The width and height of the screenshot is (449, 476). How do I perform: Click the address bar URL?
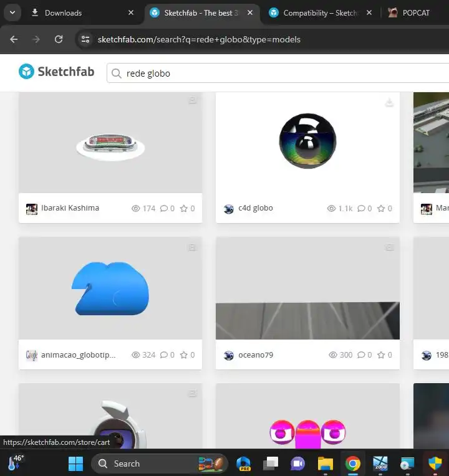(x=199, y=39)
